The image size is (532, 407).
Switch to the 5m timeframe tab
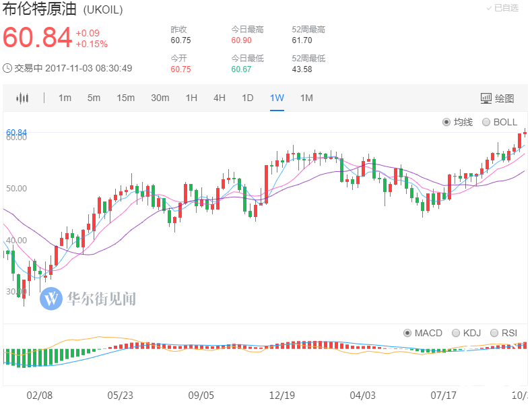coord(94,98)
